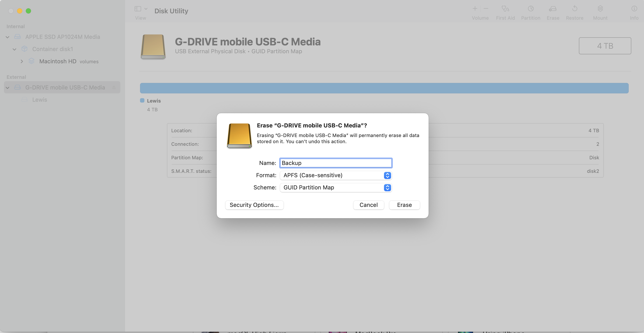644x333 pixels.
Task: Expand Macintosh HD volumes disclosure arrow
Action: pyautogui.click(x=22, y=62)
